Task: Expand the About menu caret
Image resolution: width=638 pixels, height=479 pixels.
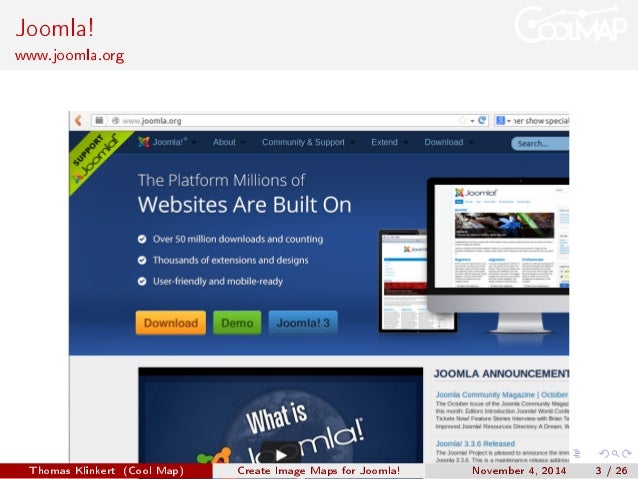Action: [243, 142]
